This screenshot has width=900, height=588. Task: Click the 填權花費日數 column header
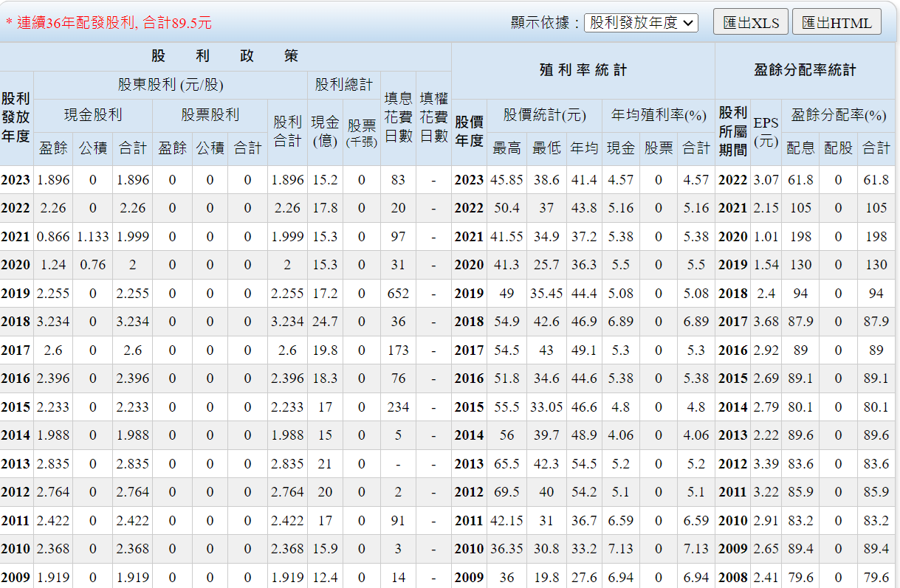pyautogui.click(x=433, y=118)
